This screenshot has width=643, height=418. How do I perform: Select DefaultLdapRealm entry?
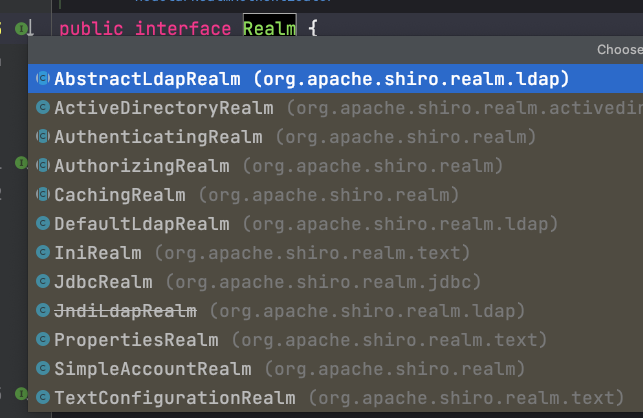335,224
